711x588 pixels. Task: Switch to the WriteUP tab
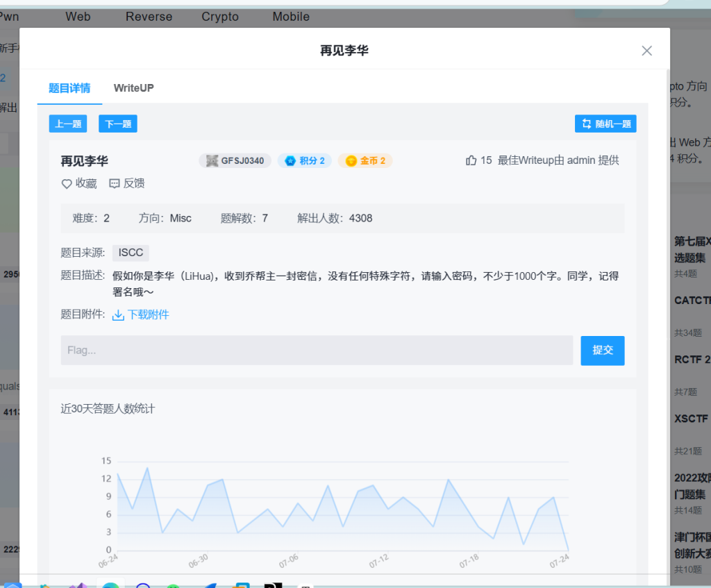(x=134, y=88)
